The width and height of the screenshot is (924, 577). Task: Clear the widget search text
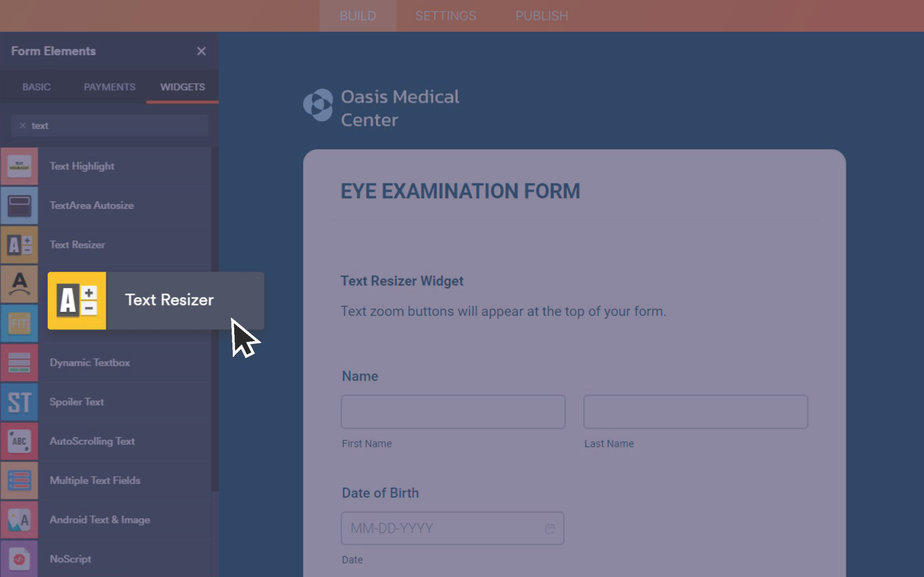click(x=22, y=126)
